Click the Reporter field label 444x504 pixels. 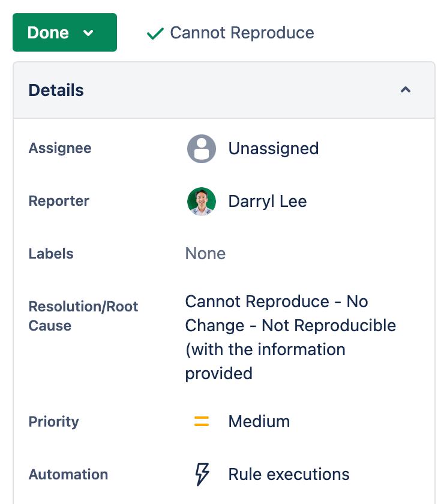pyautogui.click(x=59, y=201)
